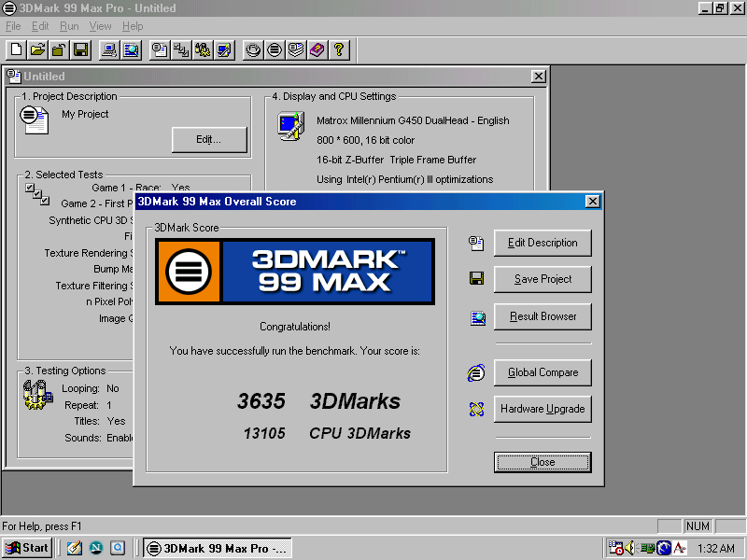747x560 pixels.
Task: Open a project using the open-folder toolbar icon
Action: (x=37, y=49)
